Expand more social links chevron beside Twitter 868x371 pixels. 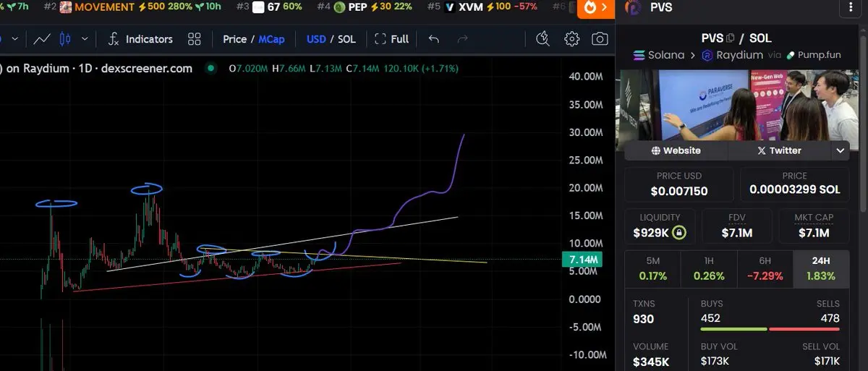pyautogui.click(x=841, y=150)
